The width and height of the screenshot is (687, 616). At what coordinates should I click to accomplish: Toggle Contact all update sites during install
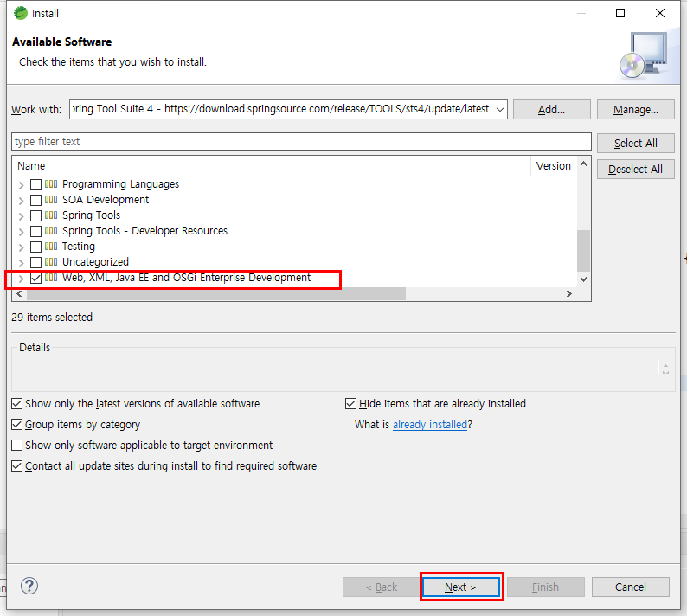tap(17, 465)
